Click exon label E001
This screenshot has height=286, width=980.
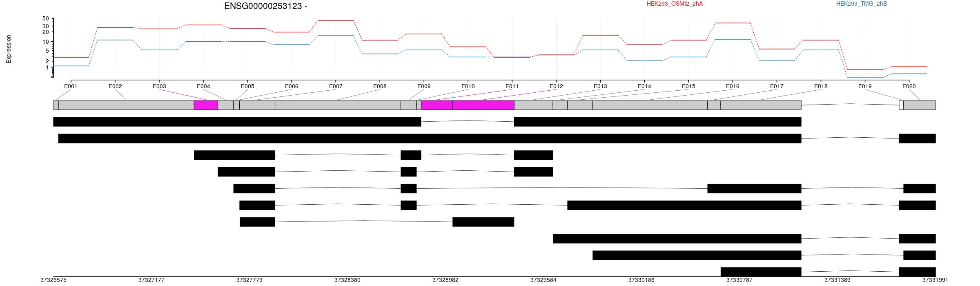coord(71,86)
